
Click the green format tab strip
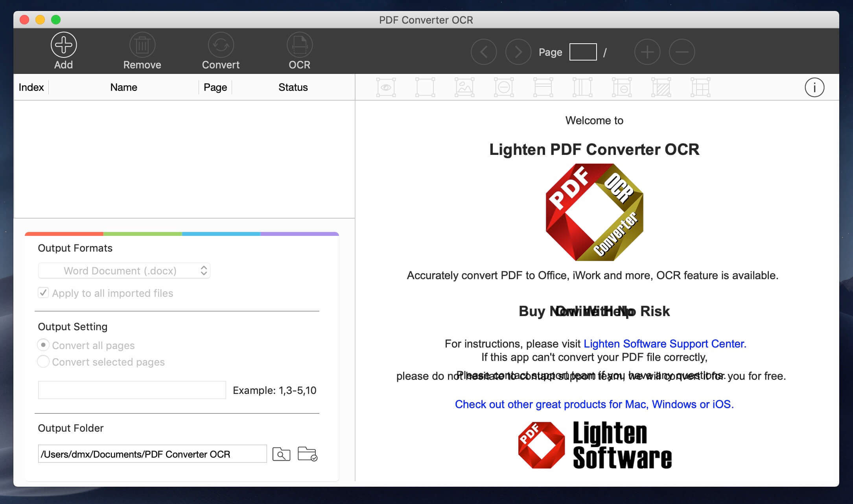pyautogui.click(x=143, y=234)
